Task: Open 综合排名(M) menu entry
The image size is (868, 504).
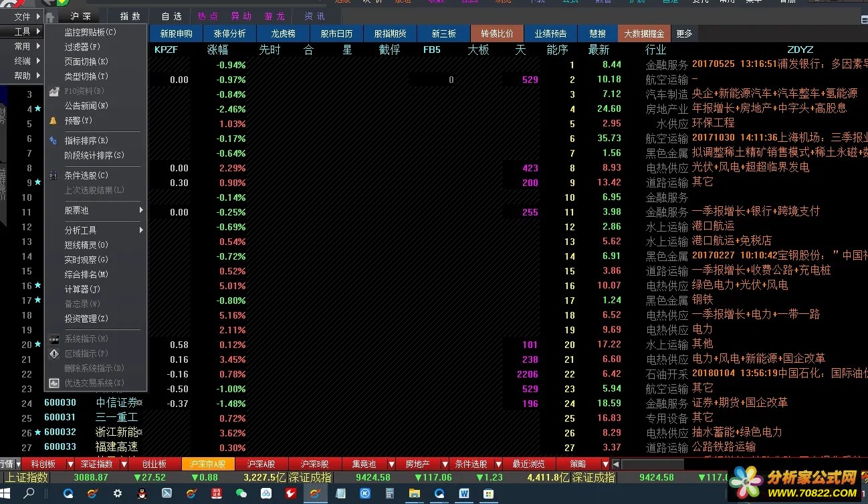Action: [x=96, y=274]
